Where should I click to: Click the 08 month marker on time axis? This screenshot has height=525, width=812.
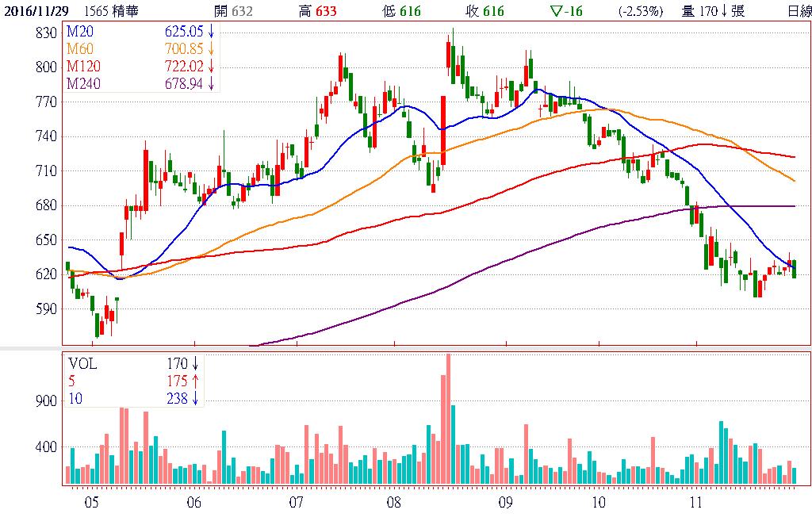(395, 503)
